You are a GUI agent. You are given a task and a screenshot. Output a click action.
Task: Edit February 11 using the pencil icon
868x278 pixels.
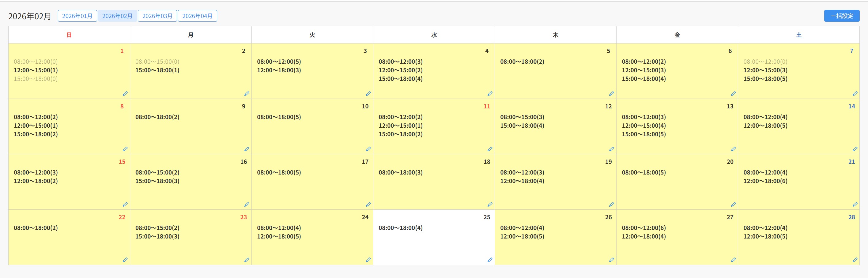click(490, 149)
